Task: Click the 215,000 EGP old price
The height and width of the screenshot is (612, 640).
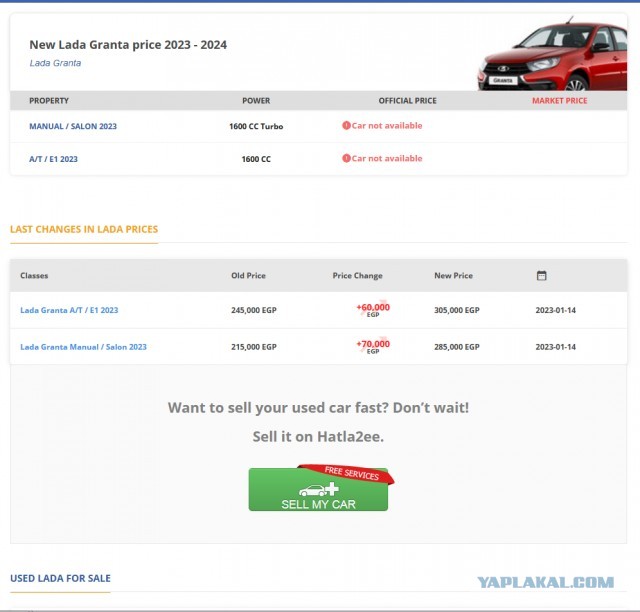Action: point(254,347)
